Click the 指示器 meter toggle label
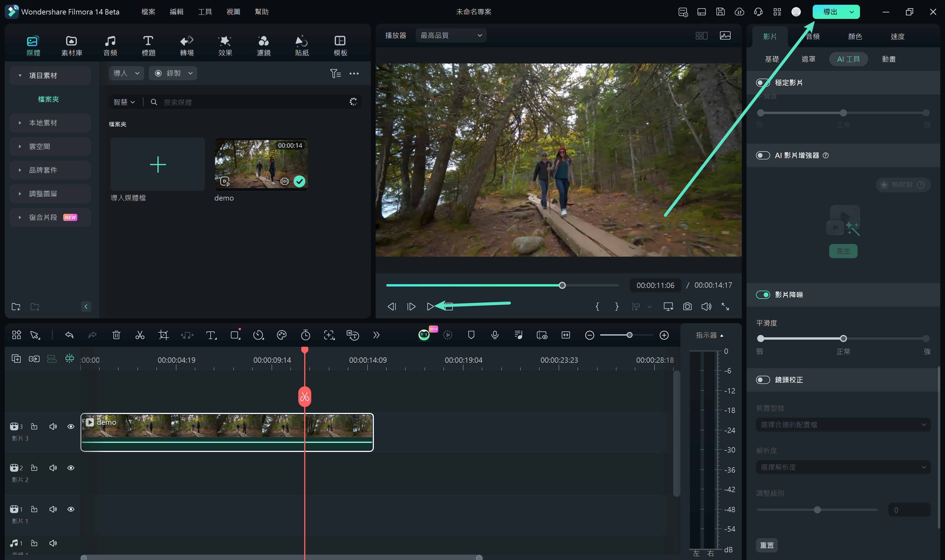The image size is (945, 560). [x=709, y=335]
